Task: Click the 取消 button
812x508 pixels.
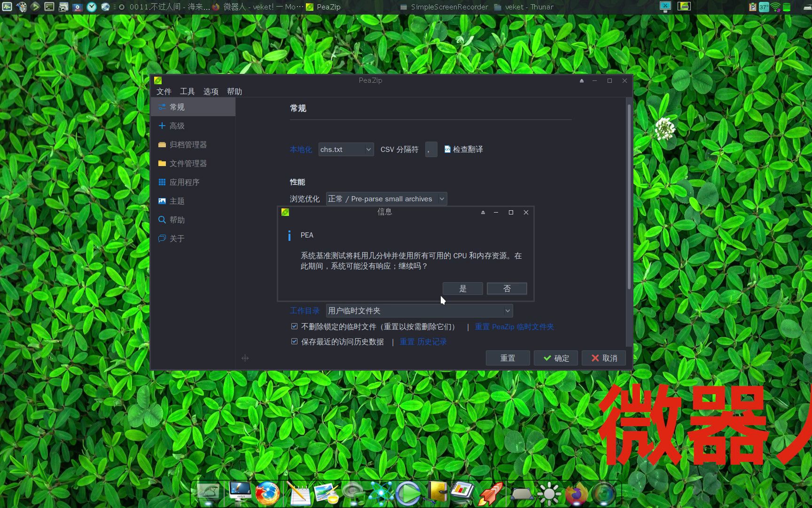Action: pos(604,358)
